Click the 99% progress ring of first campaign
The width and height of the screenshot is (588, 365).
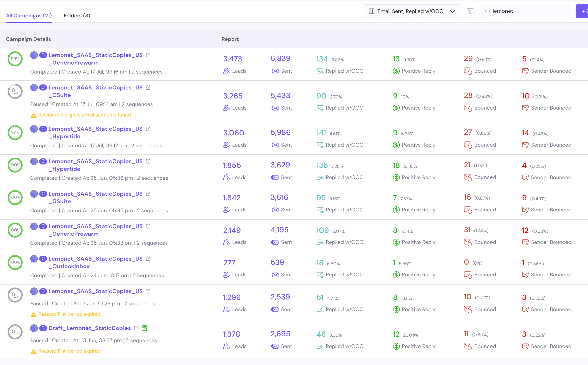click(15, 59)
